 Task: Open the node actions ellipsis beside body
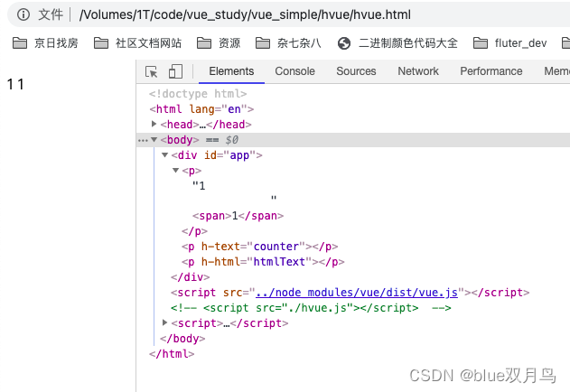pyautogui.click(x=143, y=140)
